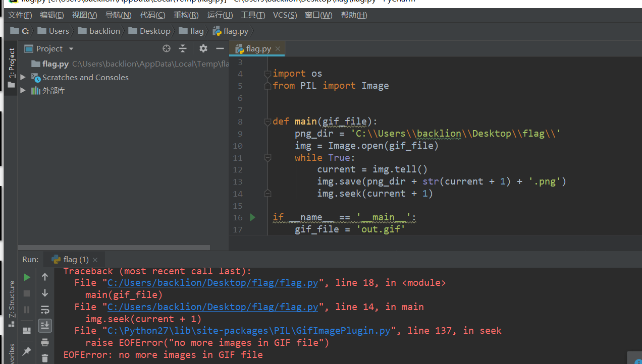This screenshot has height=364, width=642.
Task: Open the 运行(U) menu
Action: [x=220, y=15]
